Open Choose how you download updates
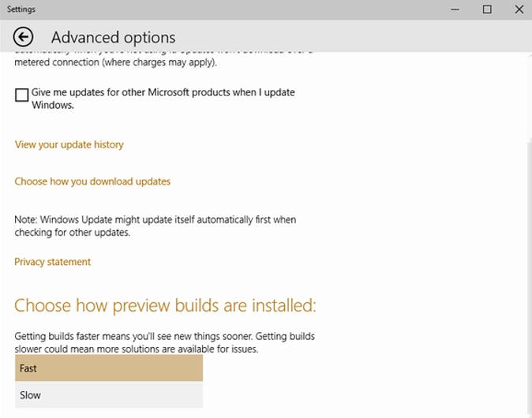The image size is (532, 418). (92, 181)
